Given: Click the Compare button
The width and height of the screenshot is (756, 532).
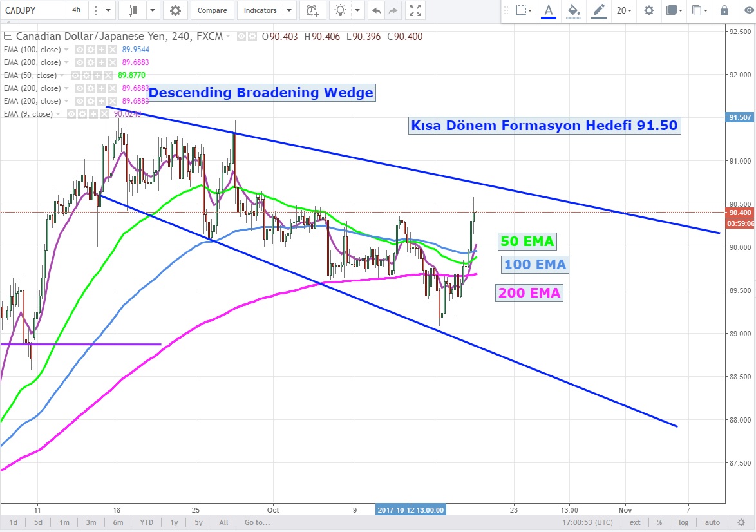Looking at the screenshot, I should (212, 10).
